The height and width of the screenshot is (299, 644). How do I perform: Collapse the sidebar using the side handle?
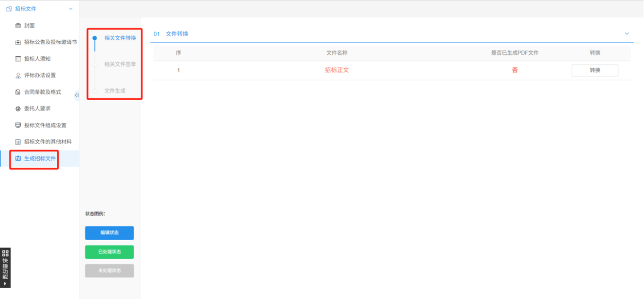coord(77,95)
